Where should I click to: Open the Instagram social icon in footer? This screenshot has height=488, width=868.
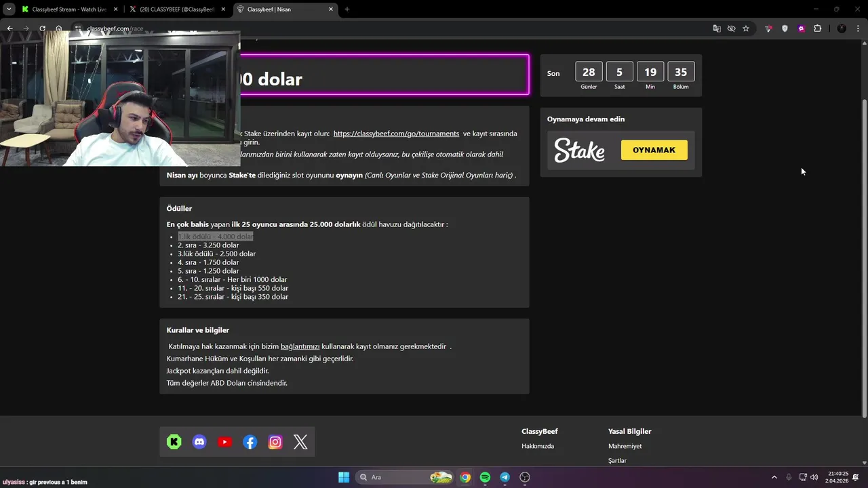[x=275, y=442]
